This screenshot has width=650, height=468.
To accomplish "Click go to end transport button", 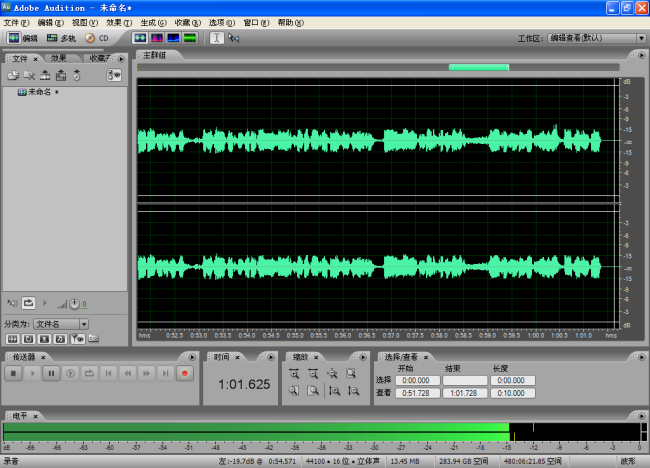I will click(x=166, y=373).
